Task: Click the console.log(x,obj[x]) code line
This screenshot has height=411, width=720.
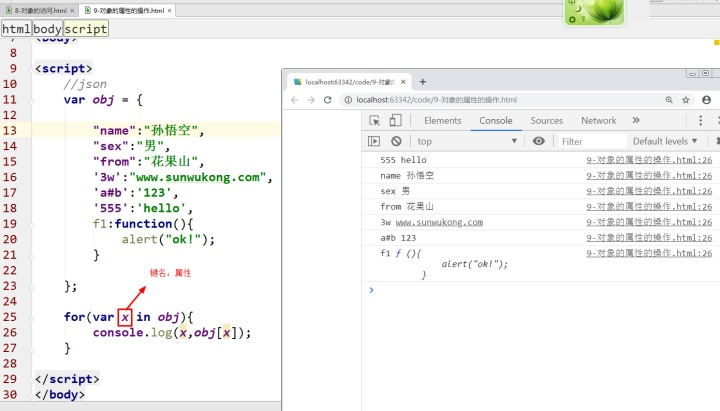Action: (172, 332)
